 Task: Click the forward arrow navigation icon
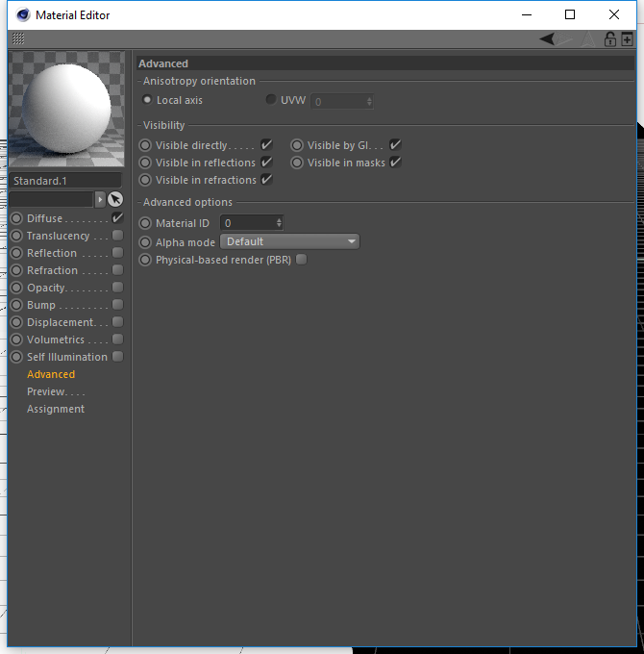565,39
